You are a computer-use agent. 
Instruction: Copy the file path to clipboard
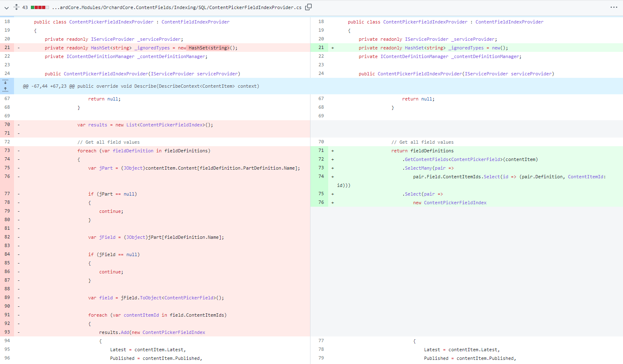[308, 7]
